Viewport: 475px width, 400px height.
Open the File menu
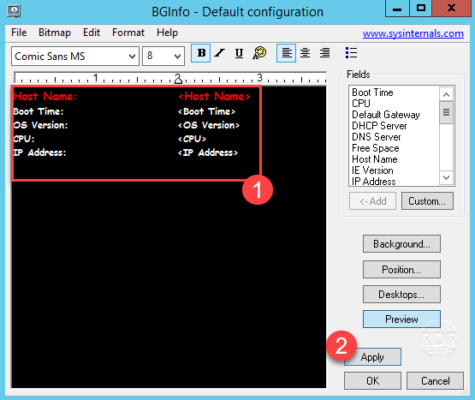pos(19,33)
